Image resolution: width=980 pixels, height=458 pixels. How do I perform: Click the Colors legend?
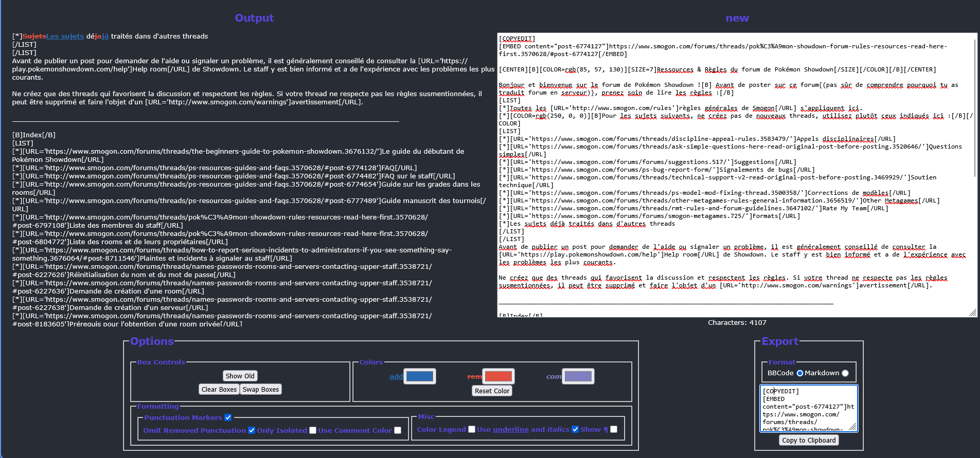point(371,362)
